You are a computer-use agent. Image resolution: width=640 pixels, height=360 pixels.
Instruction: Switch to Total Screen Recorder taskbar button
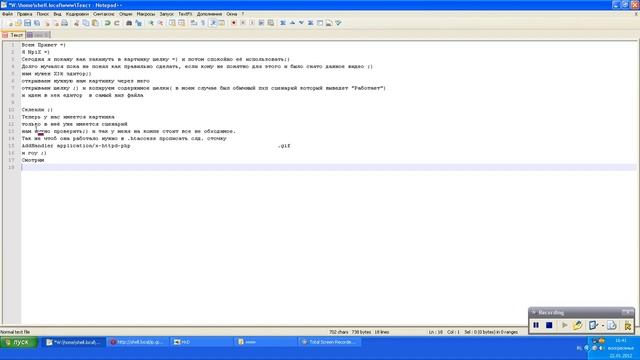click(328, 342)
